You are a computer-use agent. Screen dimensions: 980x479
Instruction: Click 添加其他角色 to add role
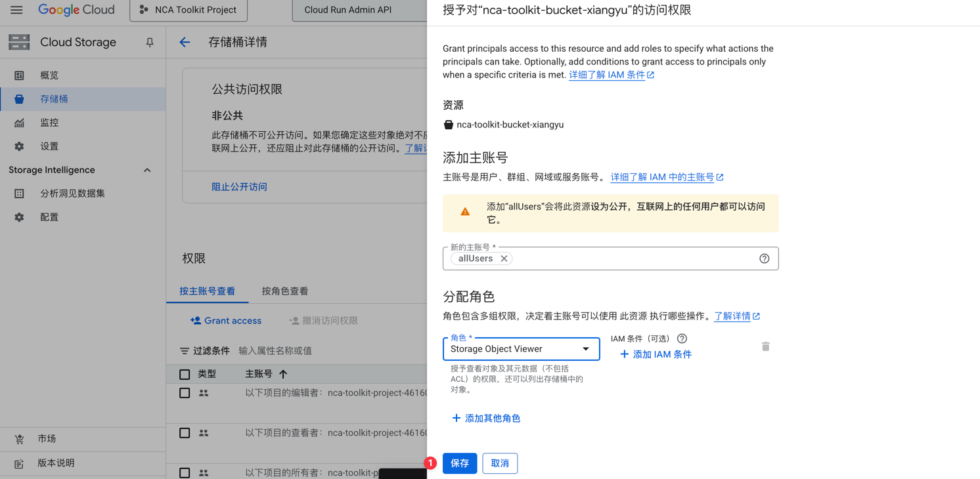pyautogui.click(x=486, y=418)
